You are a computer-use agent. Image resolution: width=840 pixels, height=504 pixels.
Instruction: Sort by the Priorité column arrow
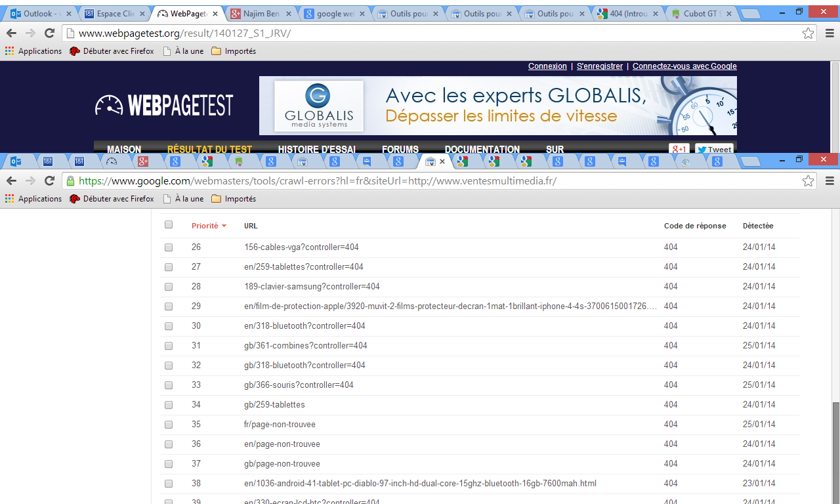(224, 226)
